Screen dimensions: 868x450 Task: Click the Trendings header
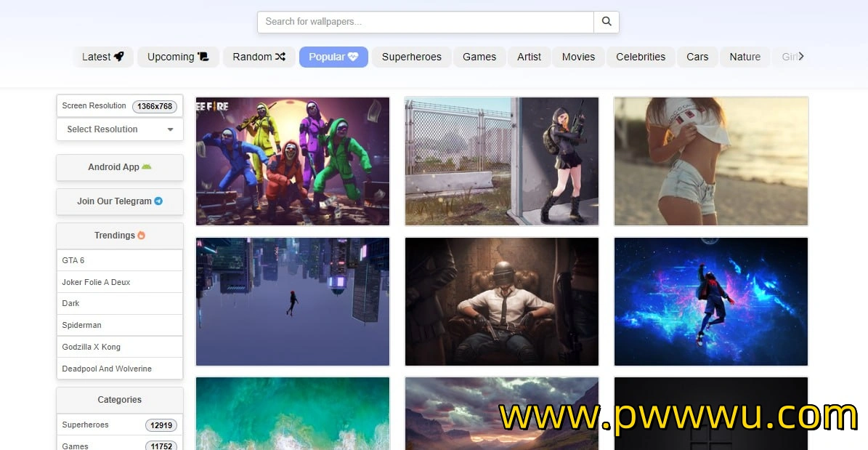(120, 236)
